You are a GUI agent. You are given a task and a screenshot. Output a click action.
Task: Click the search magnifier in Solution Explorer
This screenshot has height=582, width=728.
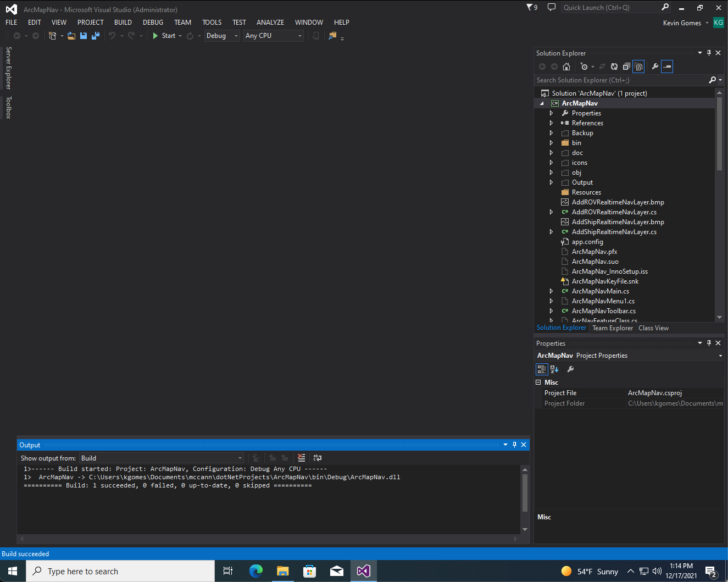713,80
